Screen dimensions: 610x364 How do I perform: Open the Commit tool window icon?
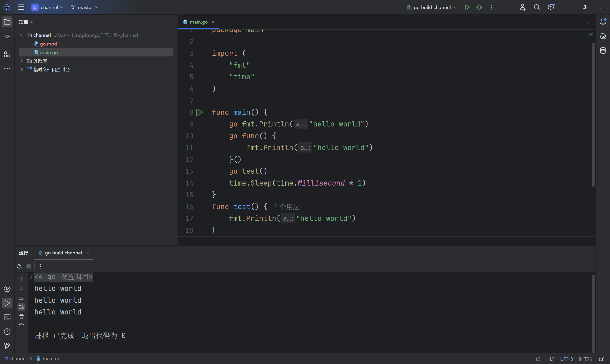pyautogui.click(x=7, y=36)
